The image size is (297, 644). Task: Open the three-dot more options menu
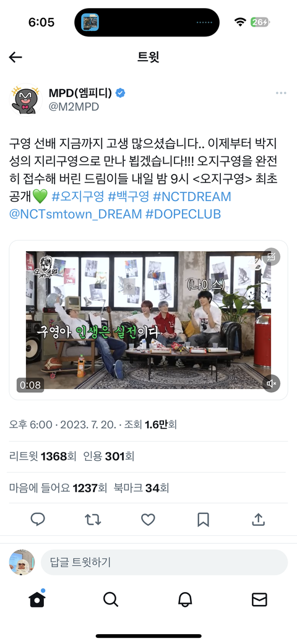coord(281,93)
